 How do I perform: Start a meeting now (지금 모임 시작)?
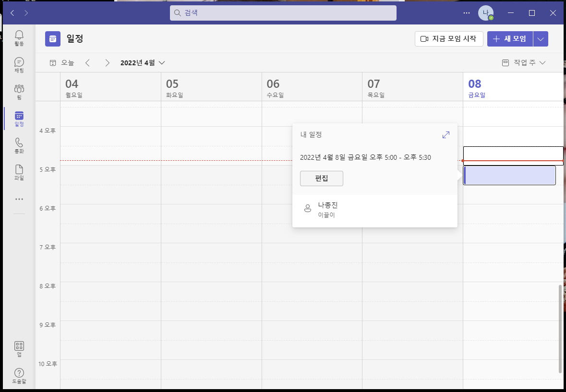449,39
